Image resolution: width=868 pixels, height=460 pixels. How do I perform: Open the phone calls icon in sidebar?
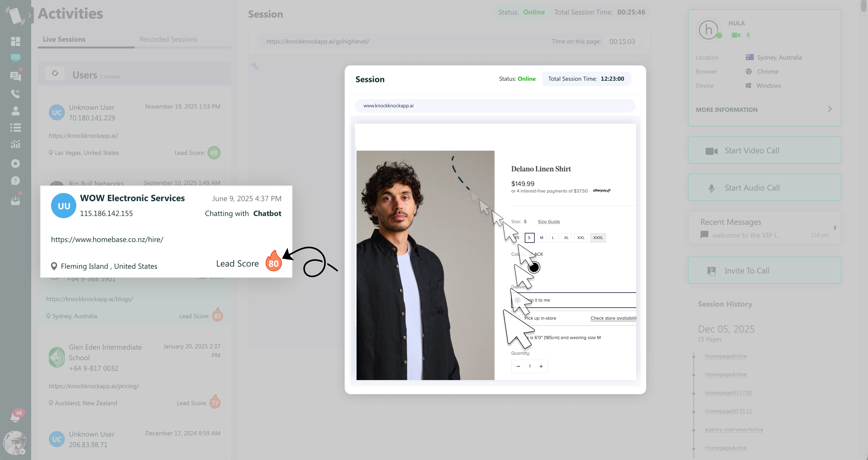click(x=16, y=94)
